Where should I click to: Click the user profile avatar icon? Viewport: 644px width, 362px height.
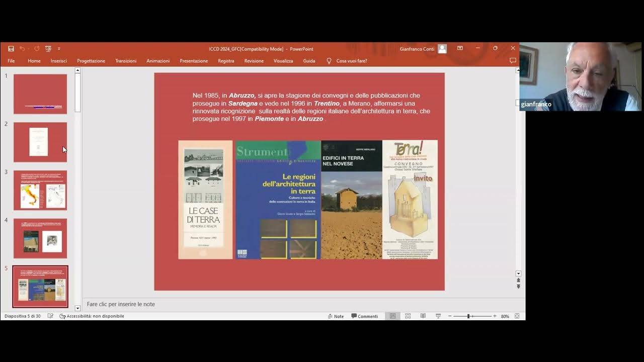coord(442,49)
